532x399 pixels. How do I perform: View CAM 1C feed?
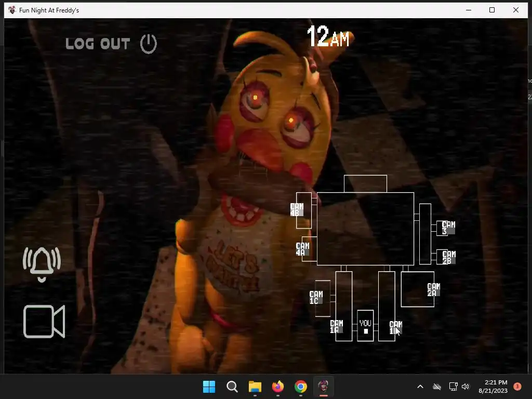click(x=316, y=298)
